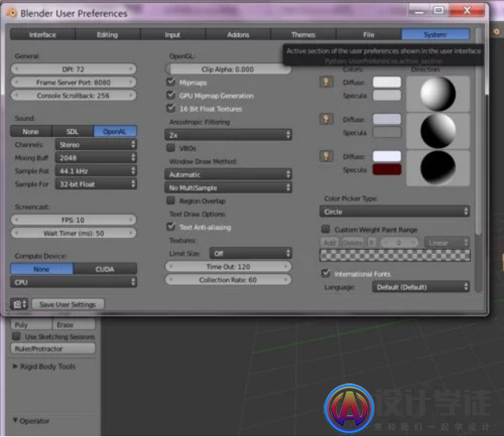
Task: Toggle the third solid light lamp icon
Action: 326,156
